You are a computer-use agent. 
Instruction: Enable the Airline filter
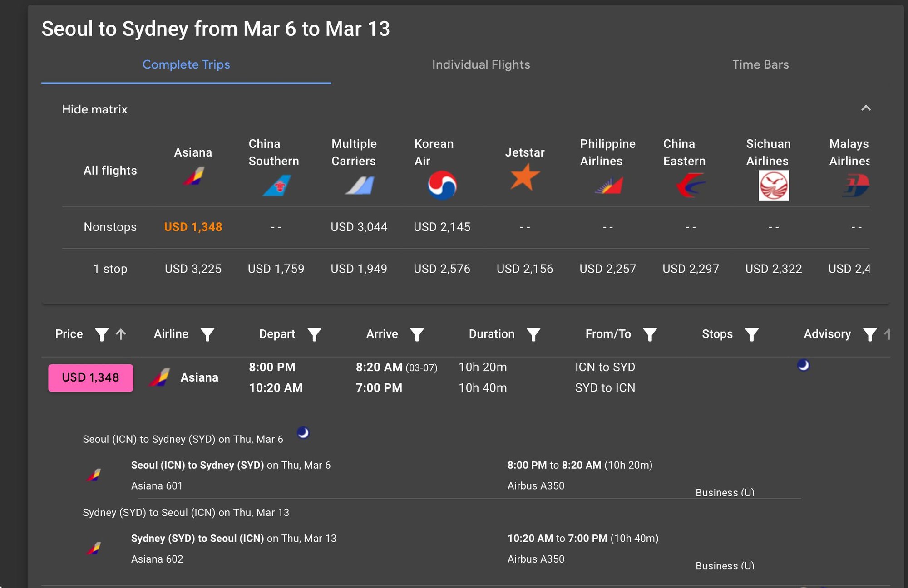pos(207,334)
